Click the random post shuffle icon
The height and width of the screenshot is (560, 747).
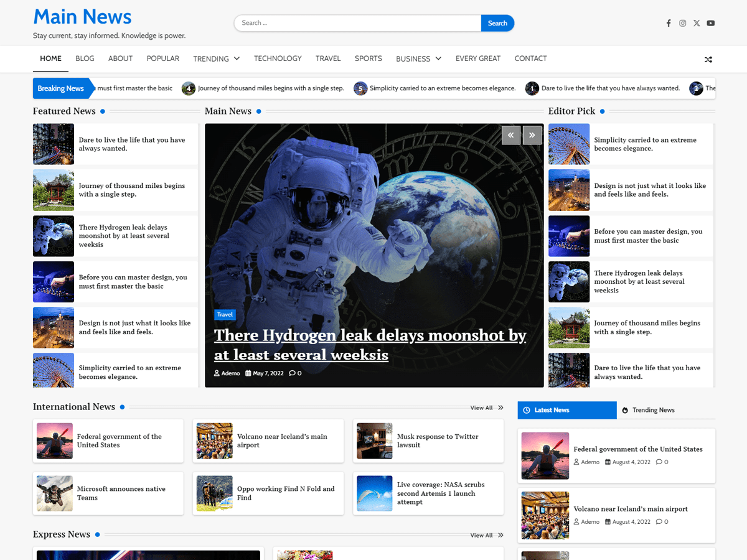tap(708, 59)
